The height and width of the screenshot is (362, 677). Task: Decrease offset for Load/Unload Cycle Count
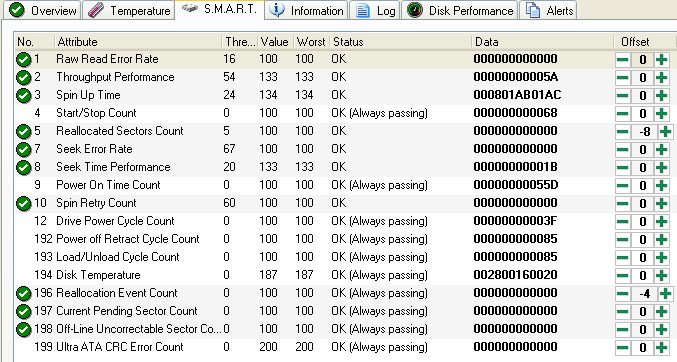(x=623, y=257)
